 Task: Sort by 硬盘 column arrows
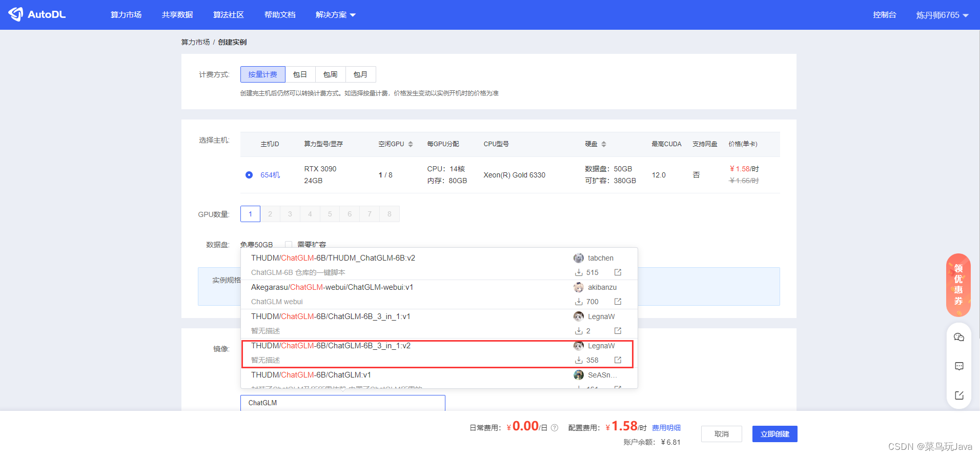click(604, 144)
